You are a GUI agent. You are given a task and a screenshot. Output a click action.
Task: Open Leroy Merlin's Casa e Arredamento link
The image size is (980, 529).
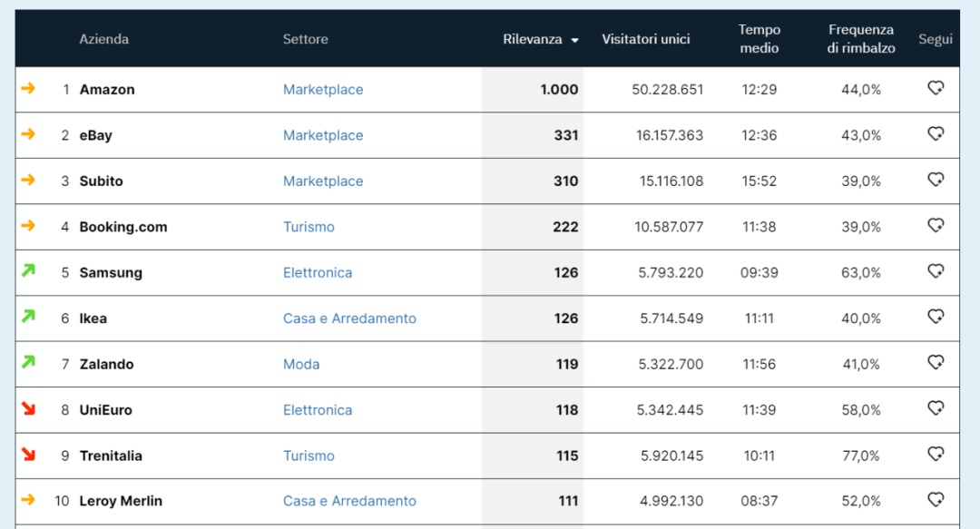pos(349,501)
